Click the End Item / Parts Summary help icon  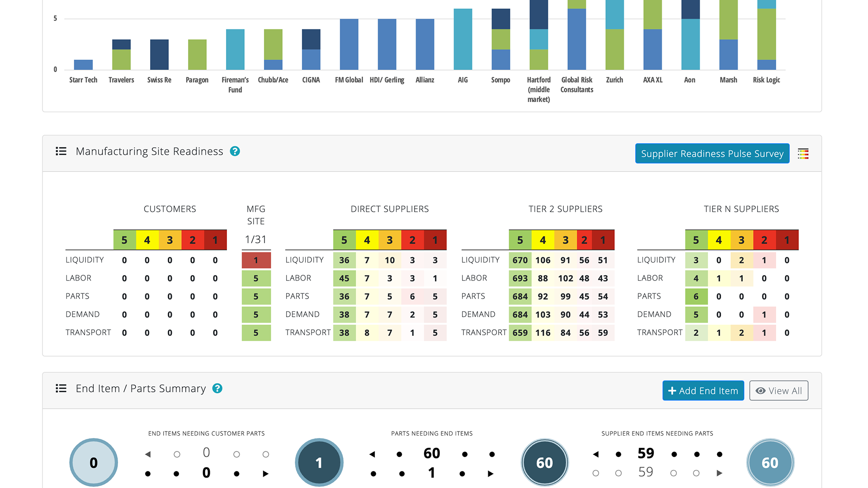pyautogui.click(x=217, y=389)
